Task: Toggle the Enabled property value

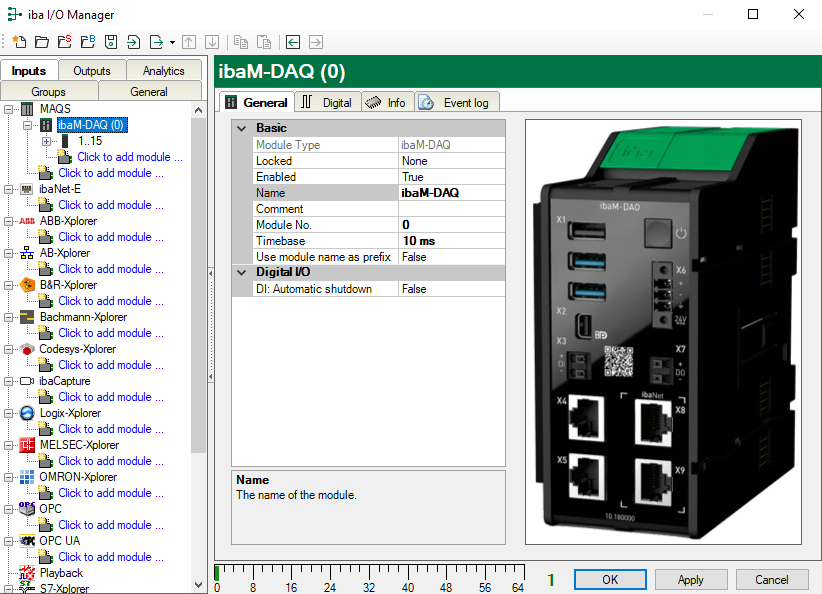Action: tap(450, 177)
